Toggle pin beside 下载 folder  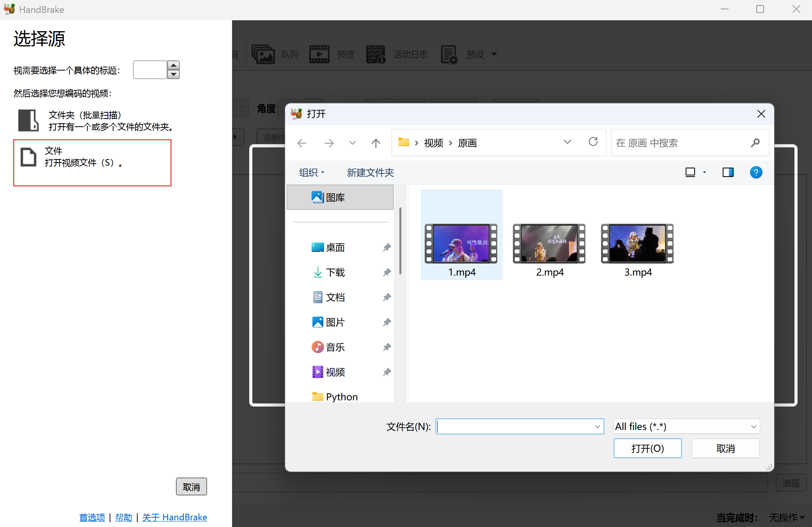386,272
